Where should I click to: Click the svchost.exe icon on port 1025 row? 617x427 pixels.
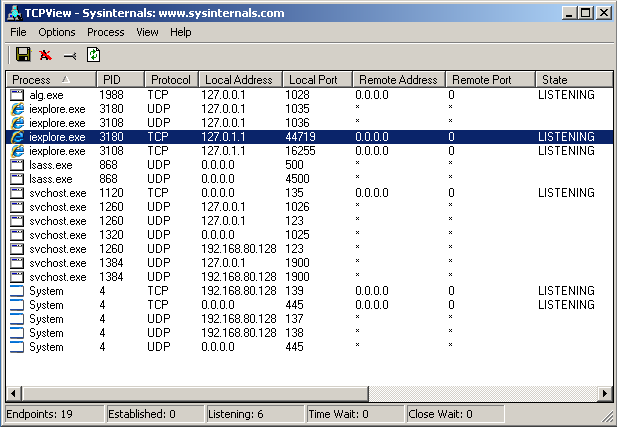point(17,235)
